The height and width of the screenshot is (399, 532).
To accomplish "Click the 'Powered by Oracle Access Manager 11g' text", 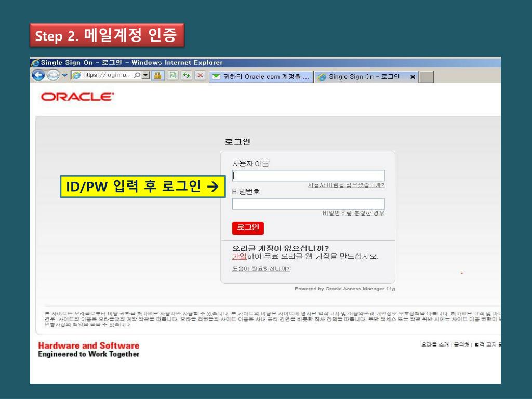I will pos(345,289).
